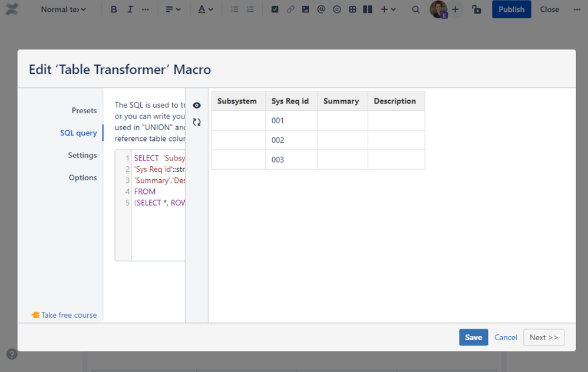Viewport: 588px width, 372px height.
Task: Select the cell containing 002
Action: coord(292,140)
